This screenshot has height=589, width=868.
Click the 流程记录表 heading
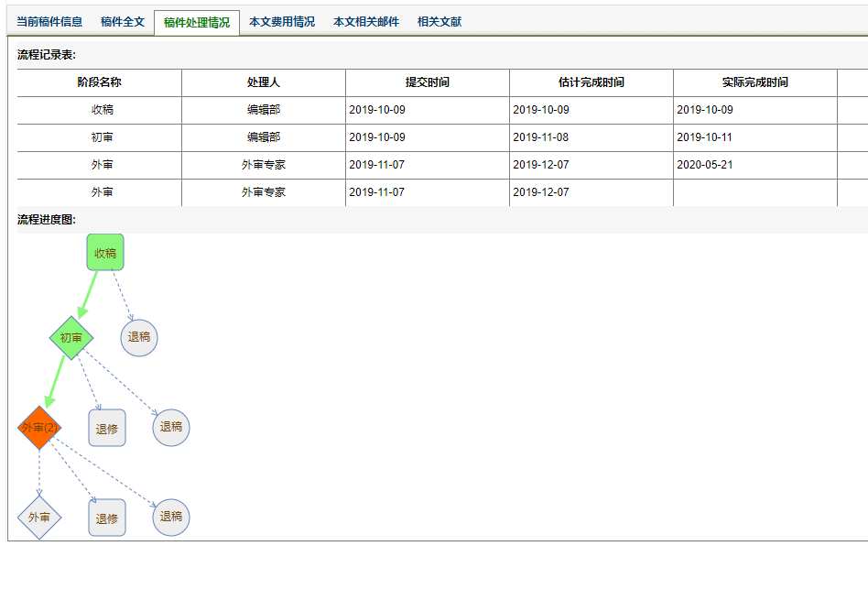tap(47, 55)
